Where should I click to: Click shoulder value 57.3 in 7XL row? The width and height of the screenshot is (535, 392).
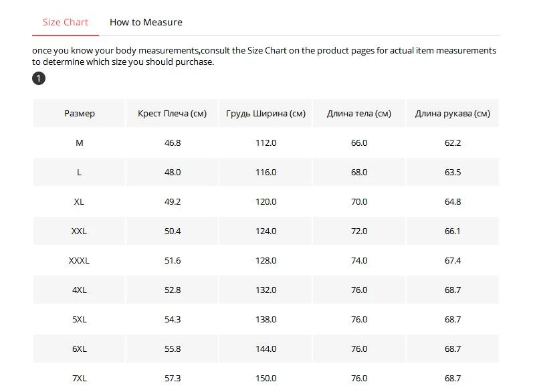pos(173,378)
